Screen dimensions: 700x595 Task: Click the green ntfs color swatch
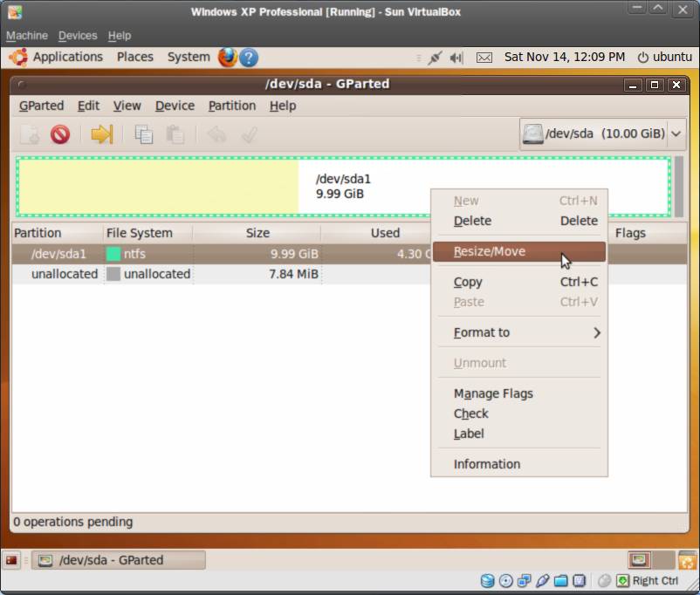pyautogui.click(x=113, y=254)
